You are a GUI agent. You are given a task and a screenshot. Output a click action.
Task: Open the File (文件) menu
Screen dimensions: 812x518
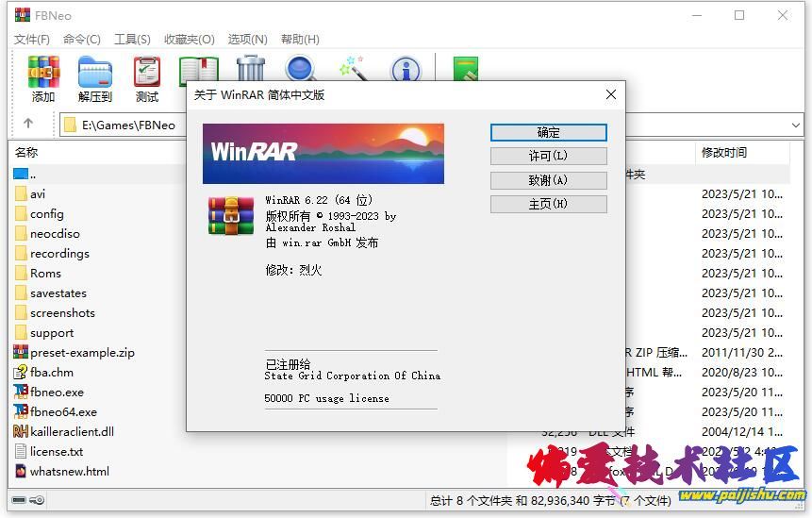(31, 40)
